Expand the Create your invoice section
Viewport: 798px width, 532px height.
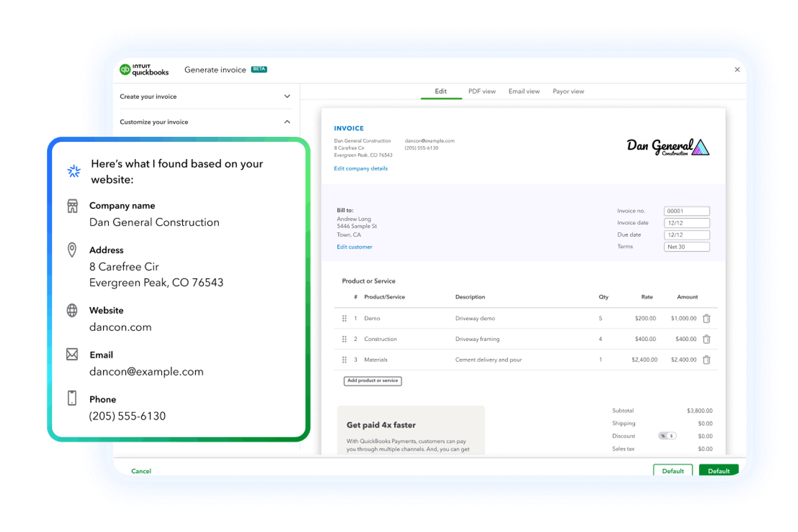pos(287,96)
